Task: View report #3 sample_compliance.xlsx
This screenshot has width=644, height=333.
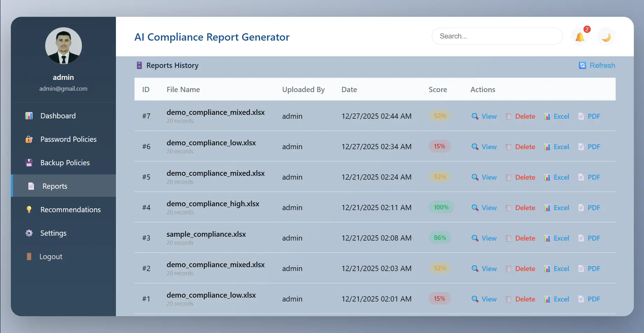Action: tap(484, 238)
